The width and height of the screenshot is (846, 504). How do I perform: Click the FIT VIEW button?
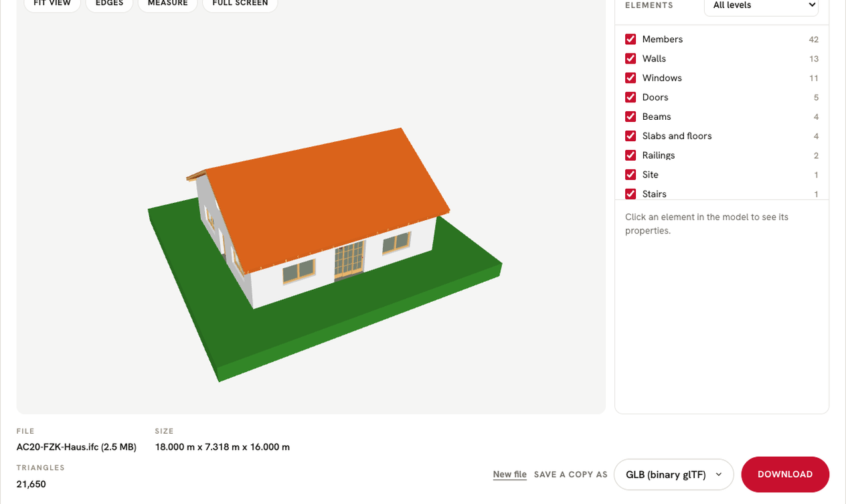click(52, 3)
